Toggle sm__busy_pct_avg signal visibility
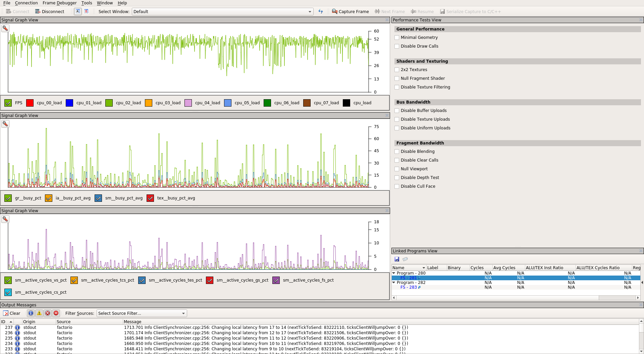The image size is (644, 354). coord(98,198)
